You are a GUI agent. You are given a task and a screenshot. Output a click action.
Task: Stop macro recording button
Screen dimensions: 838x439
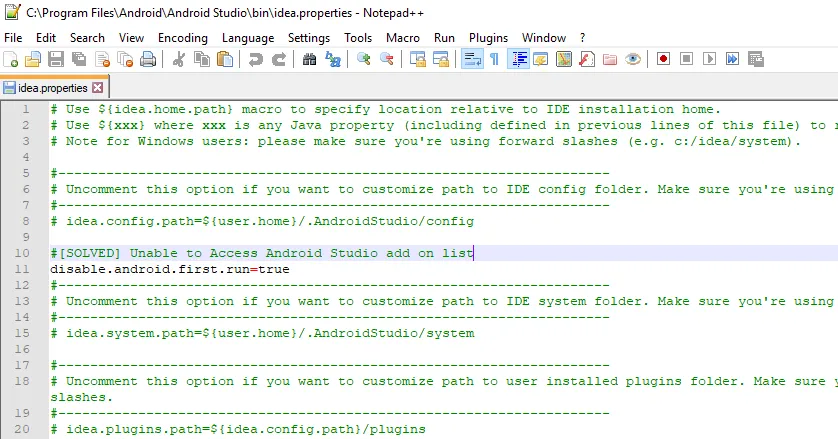pos(686,59)
